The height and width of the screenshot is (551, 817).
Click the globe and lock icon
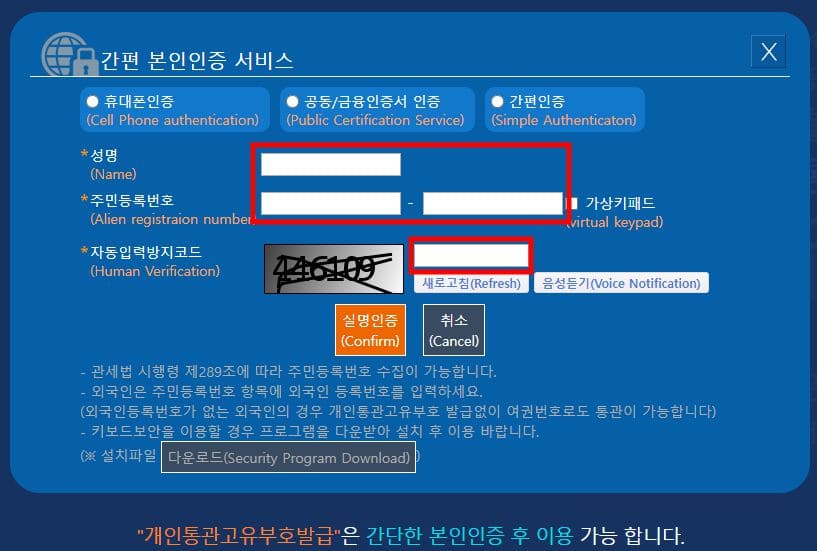pyautogui.click(x=69, y=54)
